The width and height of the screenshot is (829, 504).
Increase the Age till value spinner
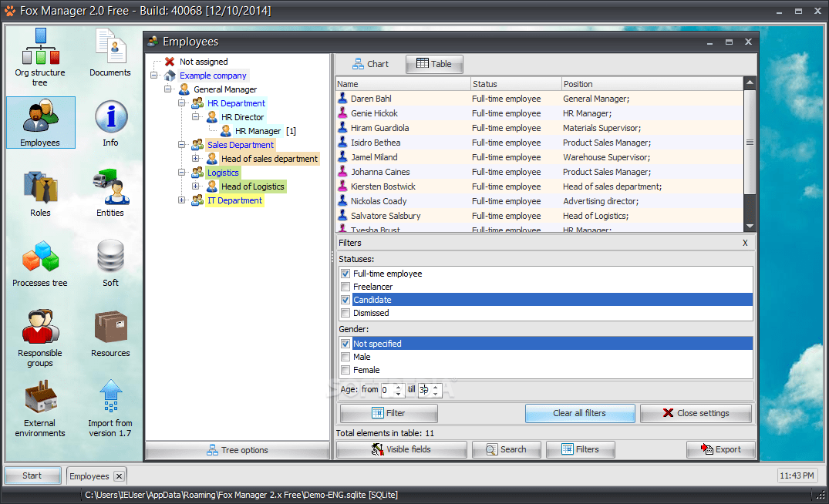(x=436, y=386)
